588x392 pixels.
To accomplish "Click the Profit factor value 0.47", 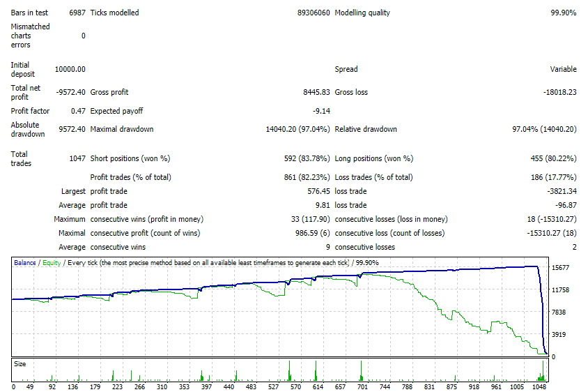I will 78,111.
